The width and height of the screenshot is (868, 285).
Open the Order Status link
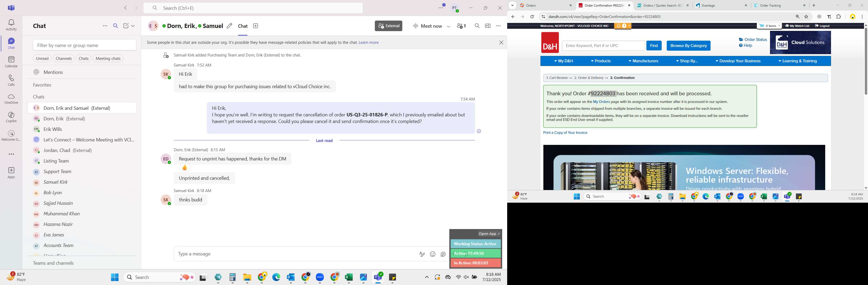pos(753,40)
